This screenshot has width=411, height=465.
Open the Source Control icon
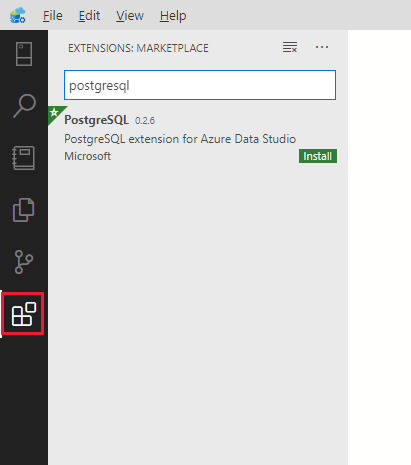24,262
